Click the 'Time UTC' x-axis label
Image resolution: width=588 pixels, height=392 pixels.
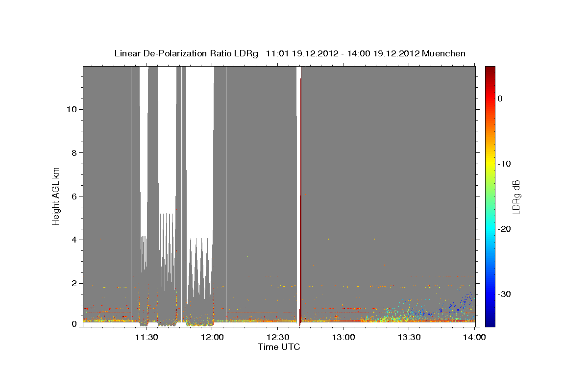pos(279,347)
